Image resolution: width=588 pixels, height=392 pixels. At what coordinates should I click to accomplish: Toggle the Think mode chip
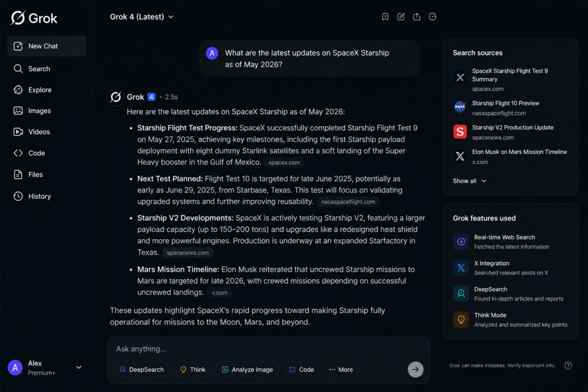point(193,370)
